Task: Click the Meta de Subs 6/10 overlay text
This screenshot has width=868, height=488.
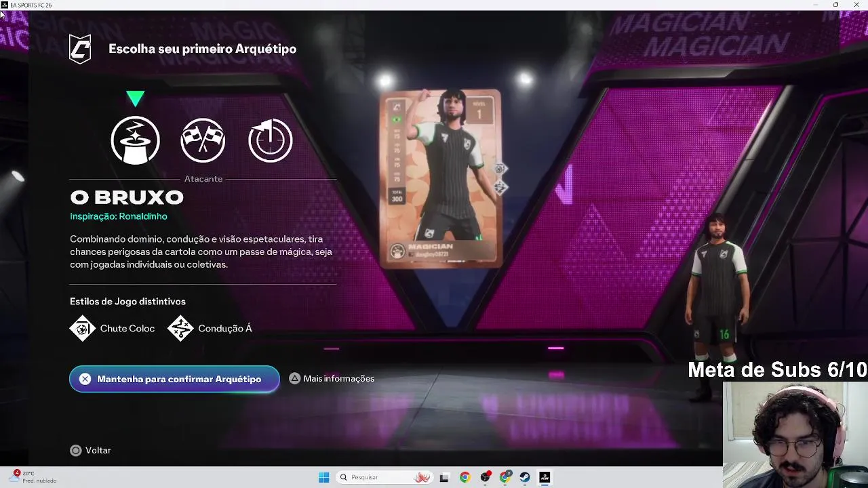Action: pyautogui.click(x=777, y=369)
